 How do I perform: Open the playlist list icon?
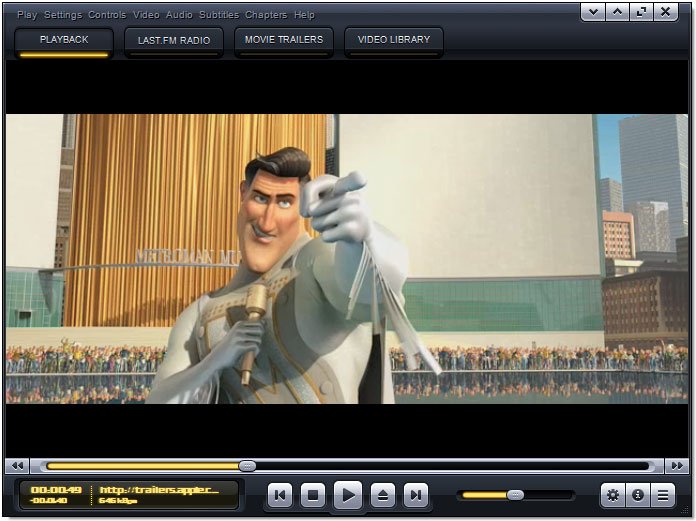click(663, 495)
